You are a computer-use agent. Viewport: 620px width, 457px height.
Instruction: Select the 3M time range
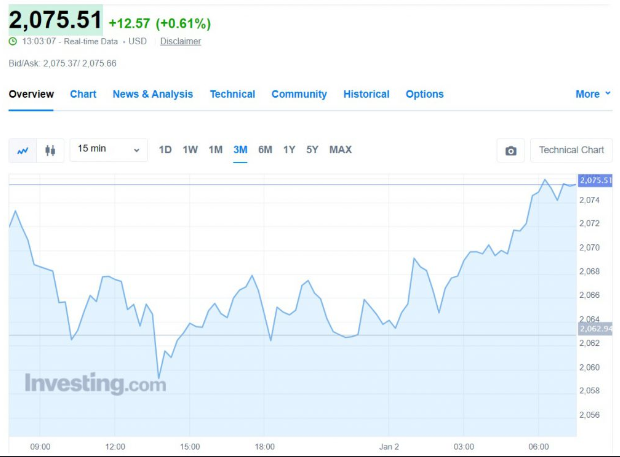[240, 150]
